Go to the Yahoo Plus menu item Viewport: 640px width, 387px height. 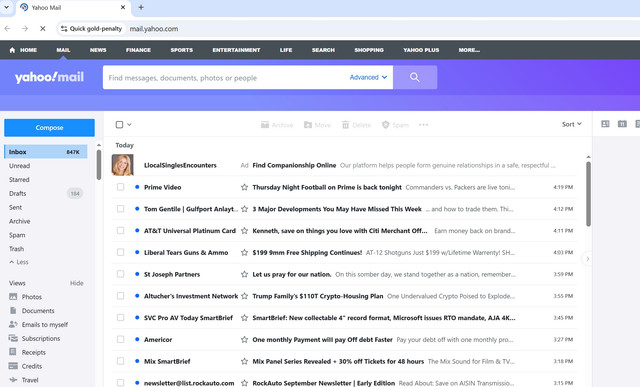pos(421,50)
